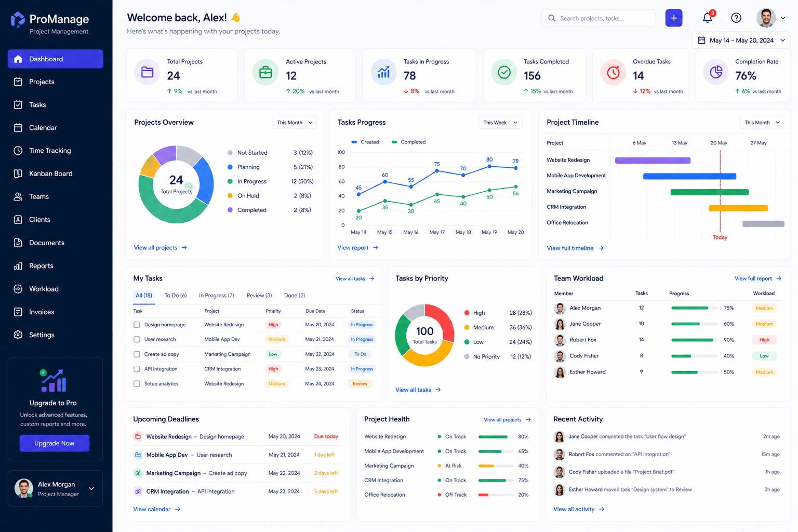Click the Office Relocation health progress bar
The image size is (798, 532).
(x=495, y=495)
